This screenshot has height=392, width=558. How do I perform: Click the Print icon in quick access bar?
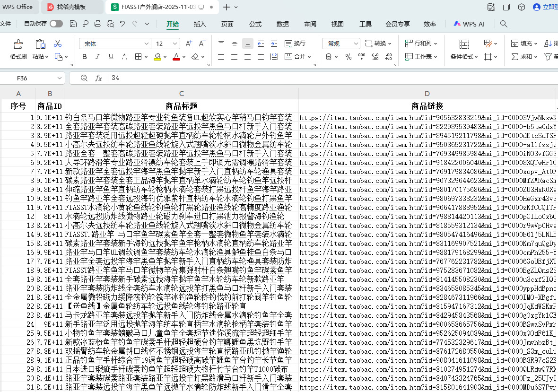click(98, 24)
